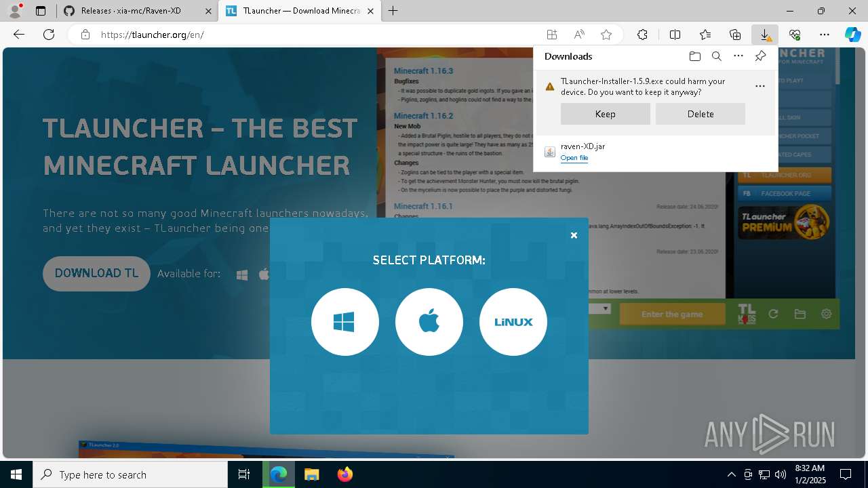Open the notification center
The width and height of the screenshot is (868, 488).
coord(846,474)
